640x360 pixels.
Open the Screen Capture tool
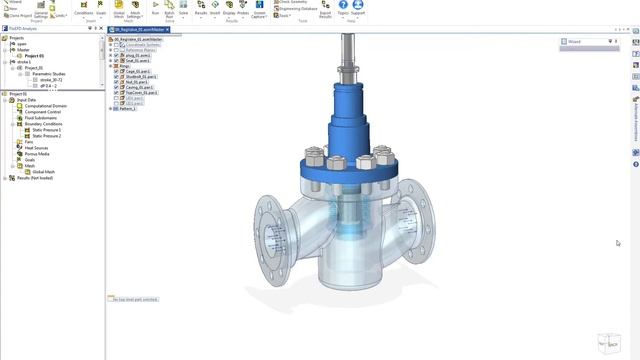pyautogui.click(x=259, y=9)
